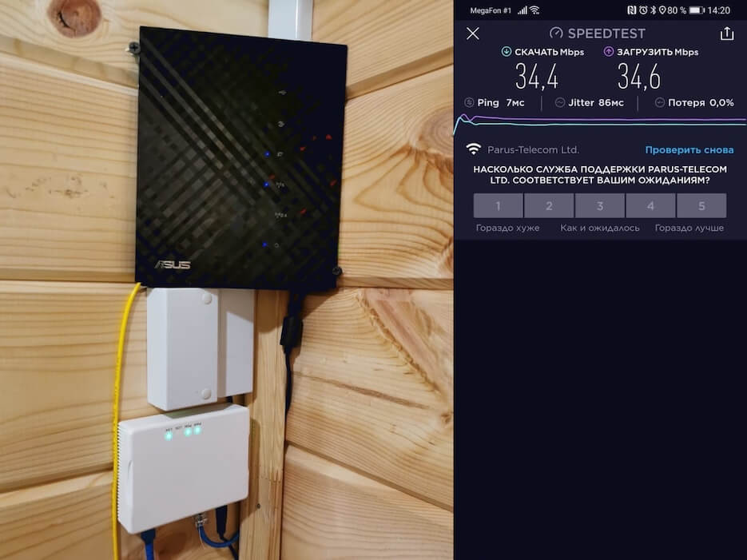Tap the upload arrow icon next to ЗАГРУЗИТЬ
Screen dimensions: 747x560
coord(608,51)
